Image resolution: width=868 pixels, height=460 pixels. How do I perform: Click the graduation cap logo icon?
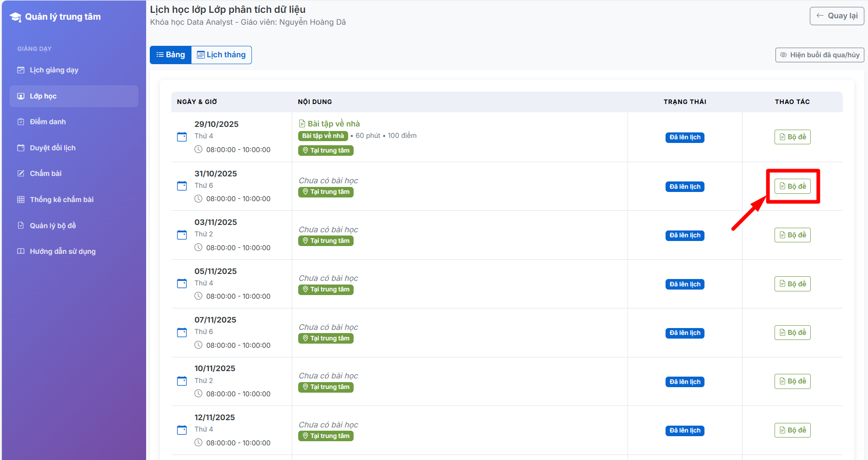point(16,17)
